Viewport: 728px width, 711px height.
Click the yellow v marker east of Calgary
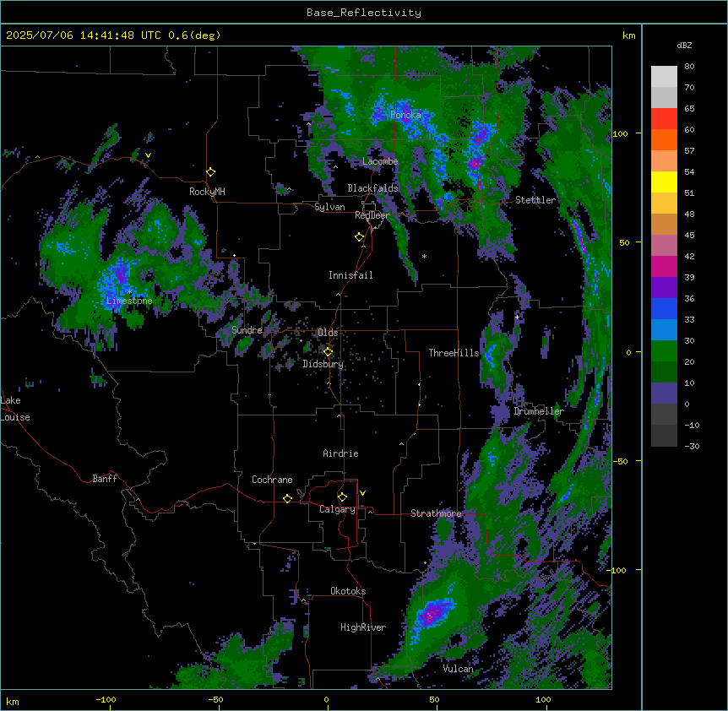pyautogui.click(x=362, y=493)
